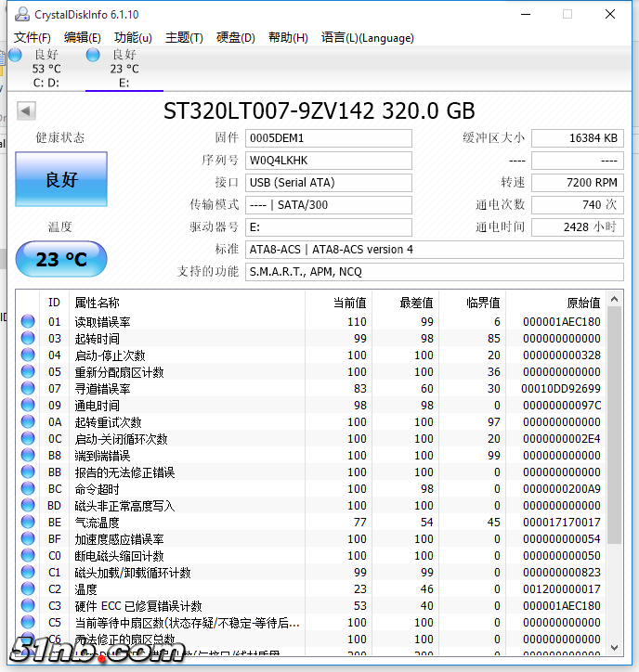Open the 语言(L)(Language) menu

[x=368, y=38]
